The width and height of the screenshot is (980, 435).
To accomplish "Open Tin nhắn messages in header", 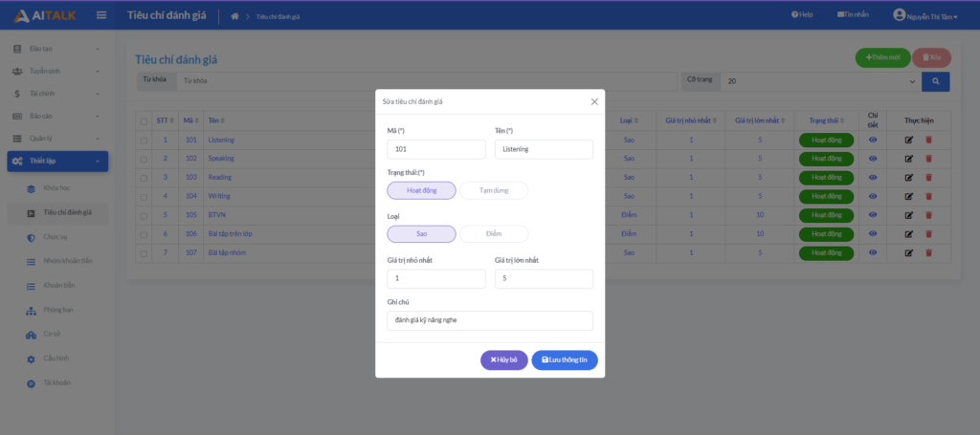I will point(853,15).
